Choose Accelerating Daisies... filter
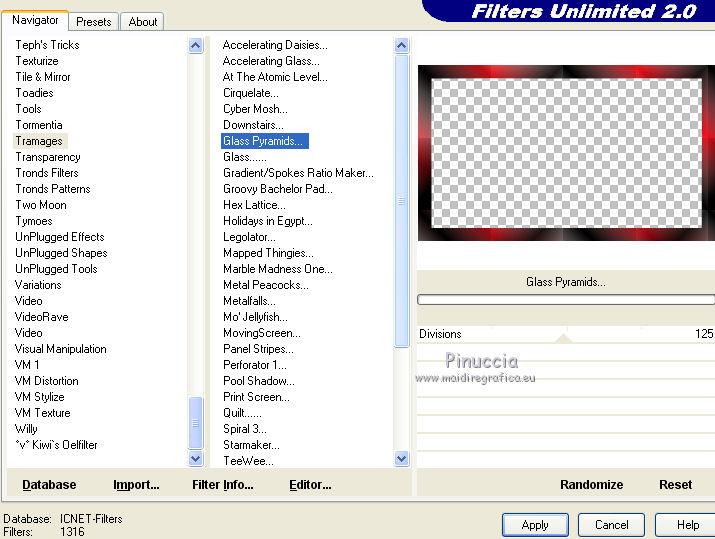This screenshot has width=715, height=539. [275, 45]
